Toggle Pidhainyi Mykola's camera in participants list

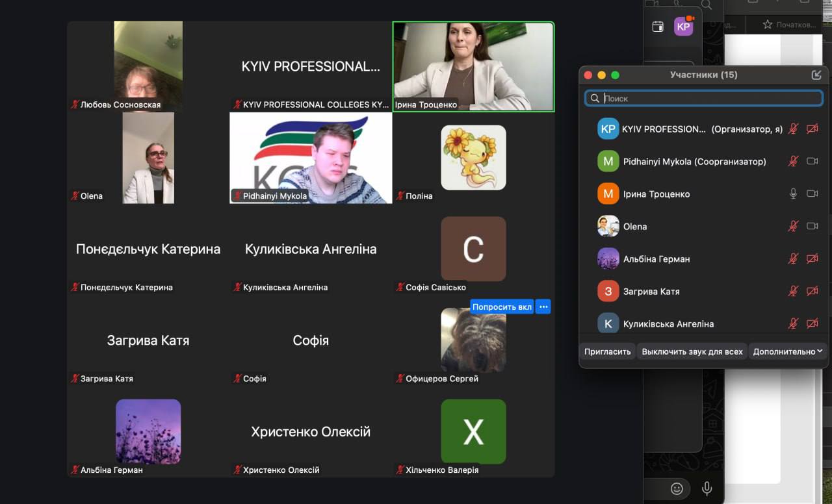pyautogui.click(x=812, y=161)
